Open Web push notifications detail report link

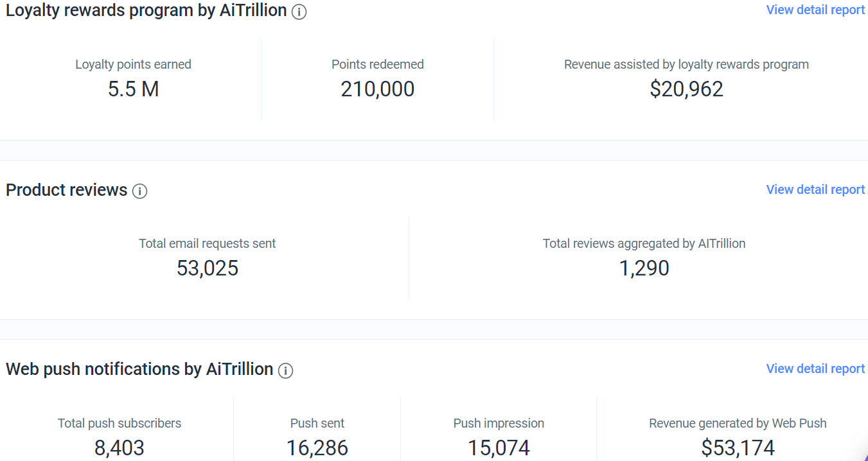click(x=815, y=369)
